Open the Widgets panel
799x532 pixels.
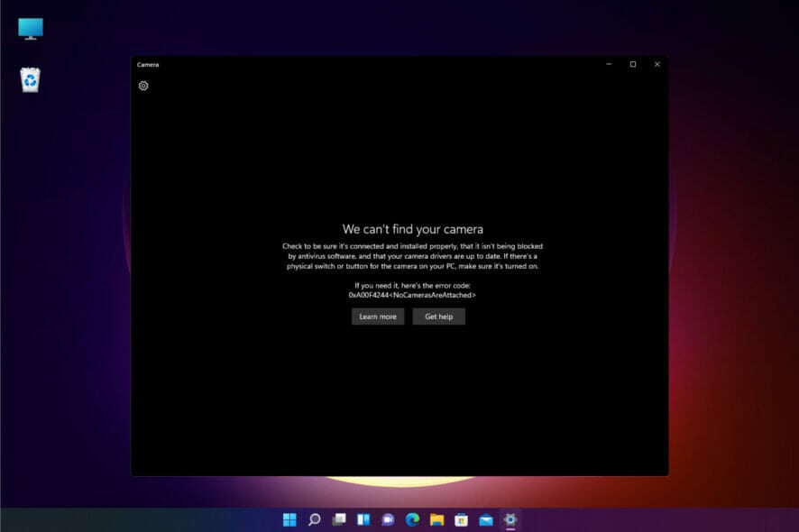[x=363, y=520]
